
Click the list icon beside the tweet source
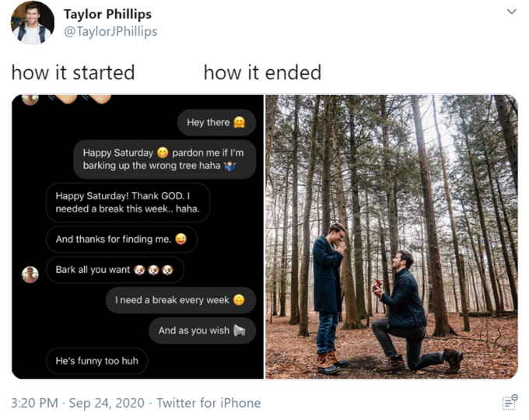[x=510, y=402]
